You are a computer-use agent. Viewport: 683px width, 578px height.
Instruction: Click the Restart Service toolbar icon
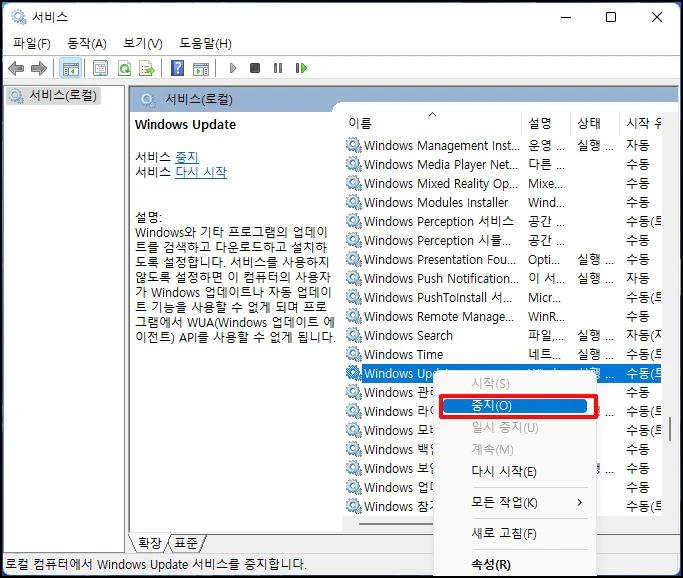click(301, 68)
